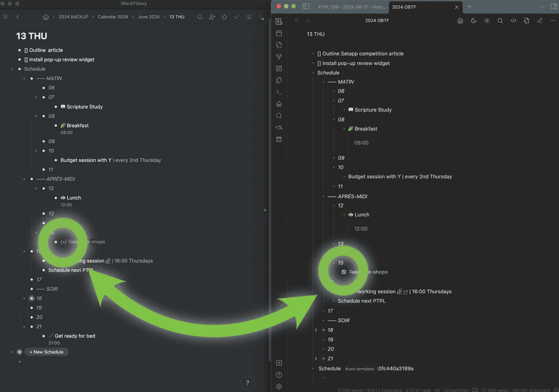Screen dimensions: 559x392
Task: Star the 13 THU page in WorkFlowy
Action: click(x=224, y=17)
